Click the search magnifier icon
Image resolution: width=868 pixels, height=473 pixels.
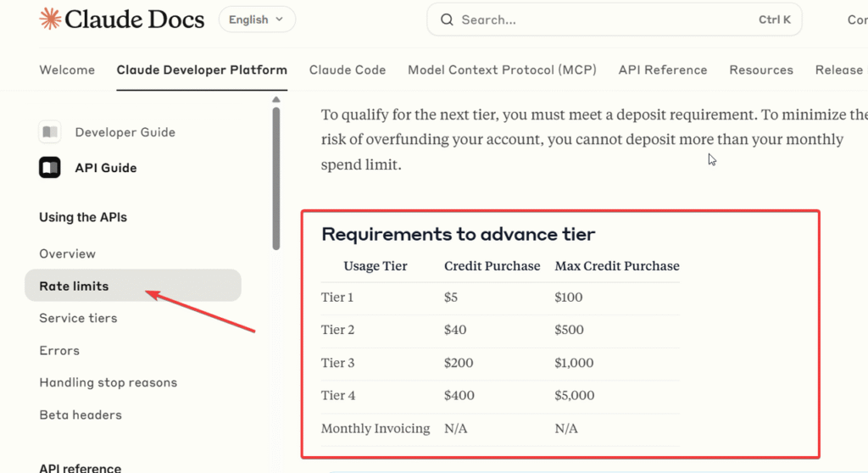(x=447, y=19)
